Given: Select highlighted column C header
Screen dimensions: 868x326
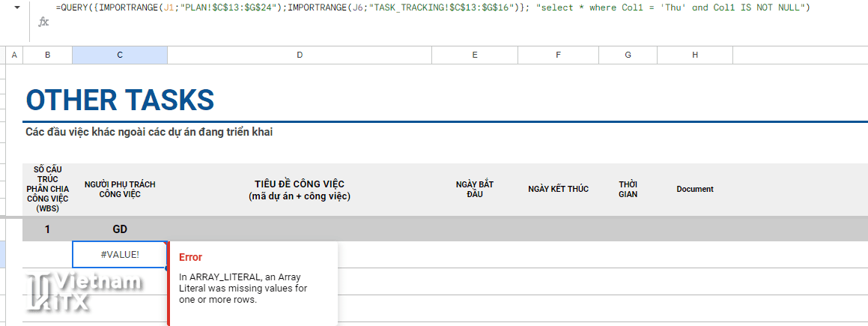Looking at the screenshot, I should click(120, 55).
